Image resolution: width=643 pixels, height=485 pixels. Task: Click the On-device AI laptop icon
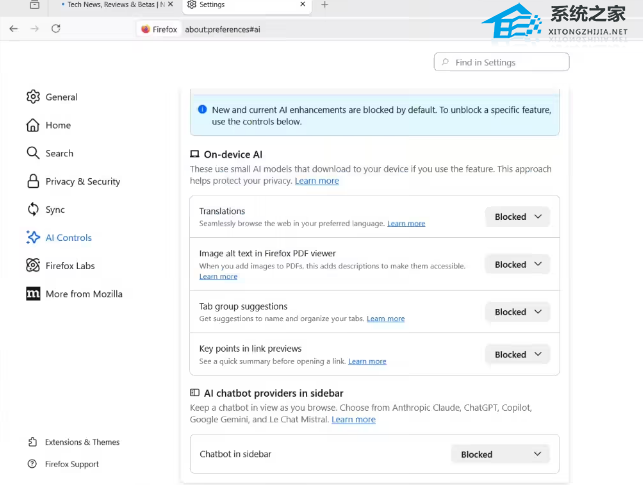click(194, 154)
